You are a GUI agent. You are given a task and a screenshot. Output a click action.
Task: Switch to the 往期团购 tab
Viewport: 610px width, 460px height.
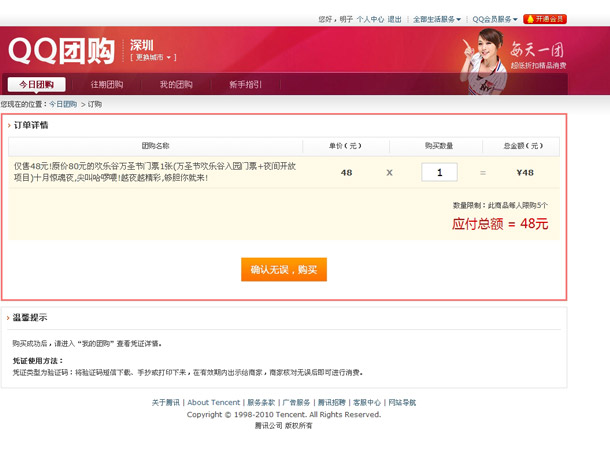coord(107,84)
